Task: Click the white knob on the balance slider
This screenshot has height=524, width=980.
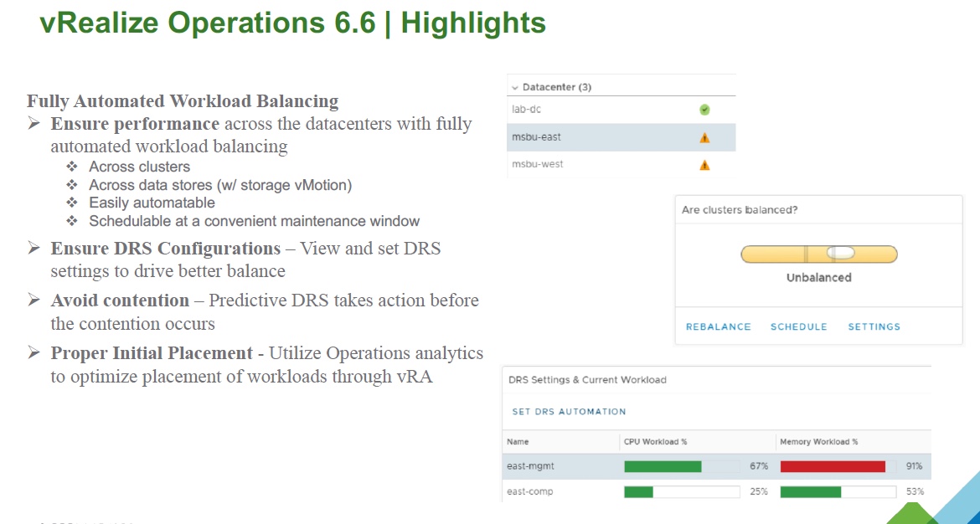Action: click(x=840, y=254)
